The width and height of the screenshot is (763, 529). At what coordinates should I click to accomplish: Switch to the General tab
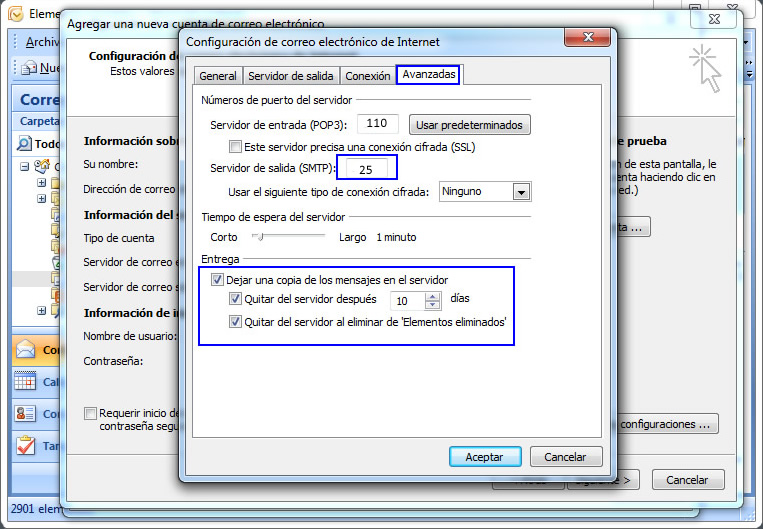coord(218,76)
